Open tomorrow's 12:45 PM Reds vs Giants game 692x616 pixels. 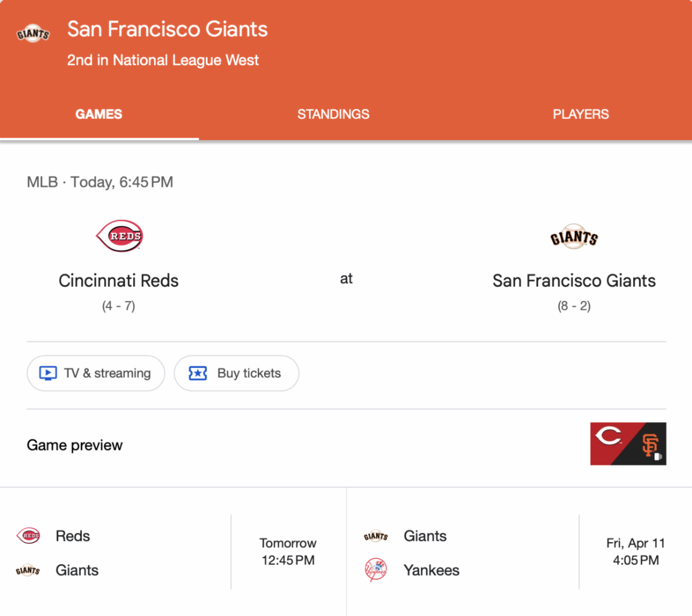tap(288, 552)
